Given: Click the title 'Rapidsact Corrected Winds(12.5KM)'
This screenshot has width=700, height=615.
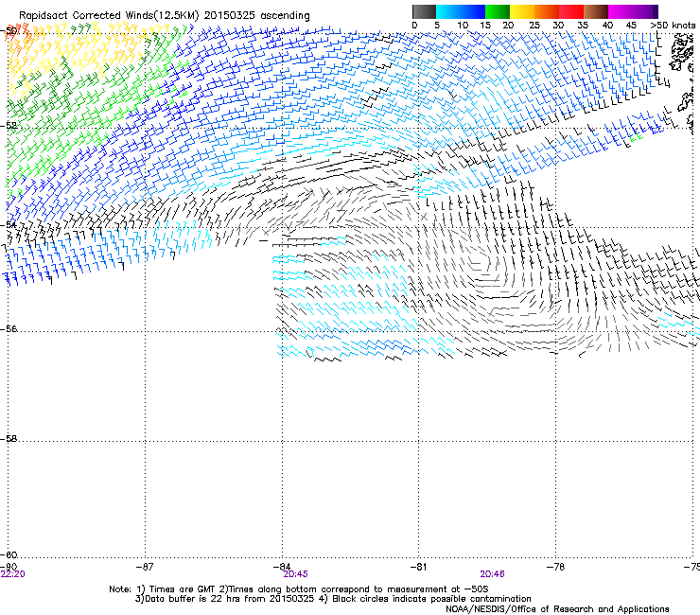Looking at the screenshot, I should [109, 15].
